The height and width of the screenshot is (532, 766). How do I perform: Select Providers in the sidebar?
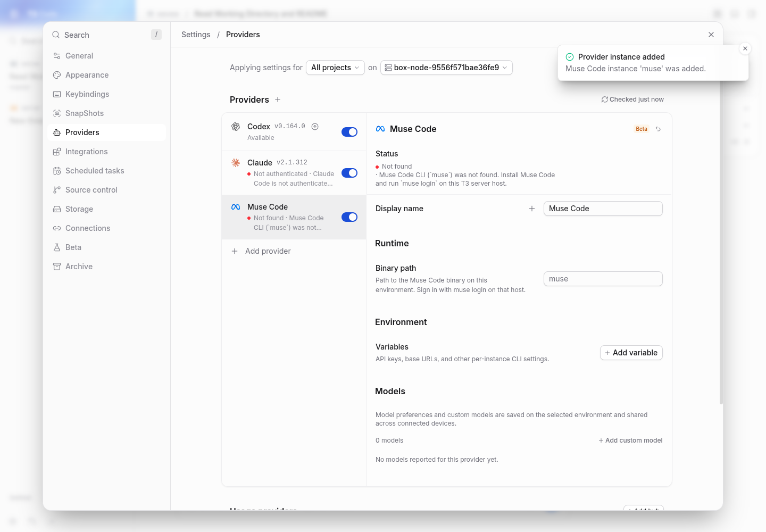(x=106, y=132)
